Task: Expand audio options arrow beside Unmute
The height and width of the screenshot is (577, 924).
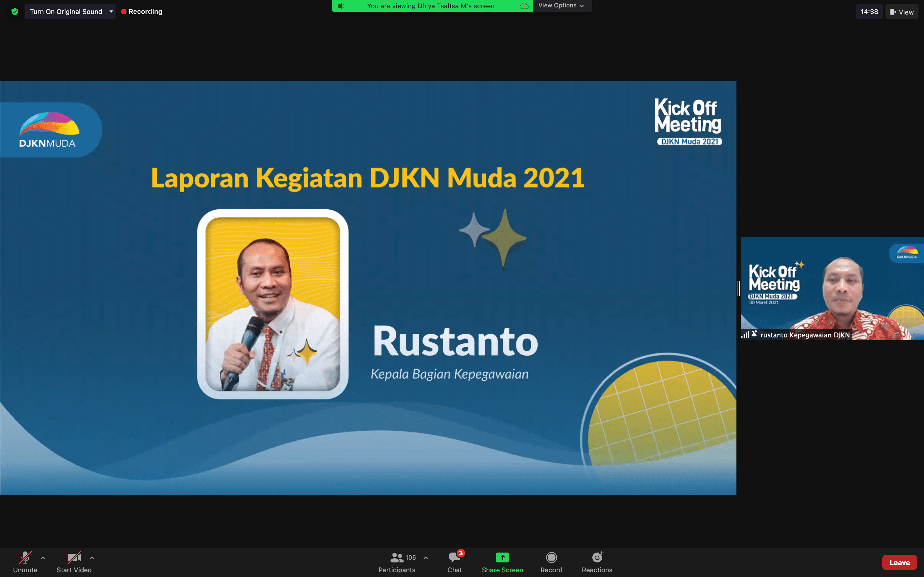Action: (x=43, y=557)
